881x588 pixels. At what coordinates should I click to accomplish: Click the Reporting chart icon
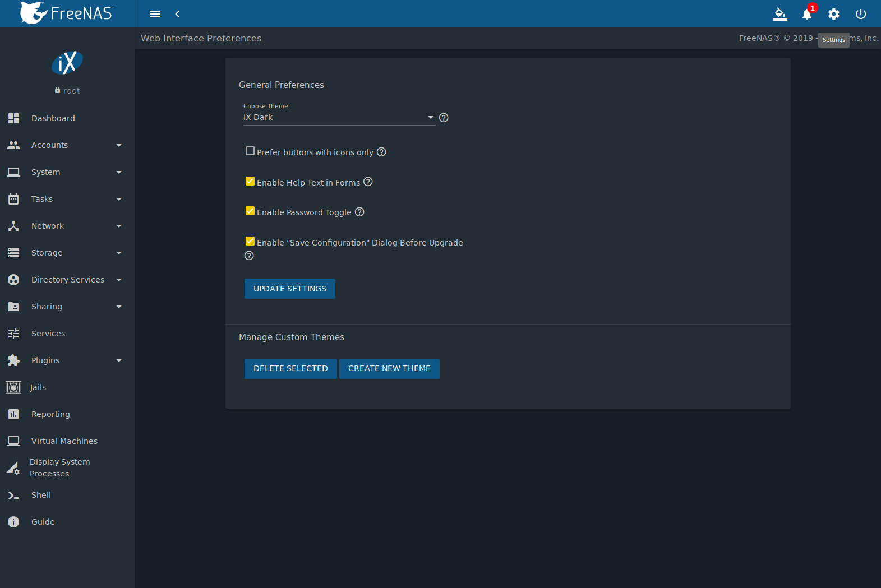[13, 414]
